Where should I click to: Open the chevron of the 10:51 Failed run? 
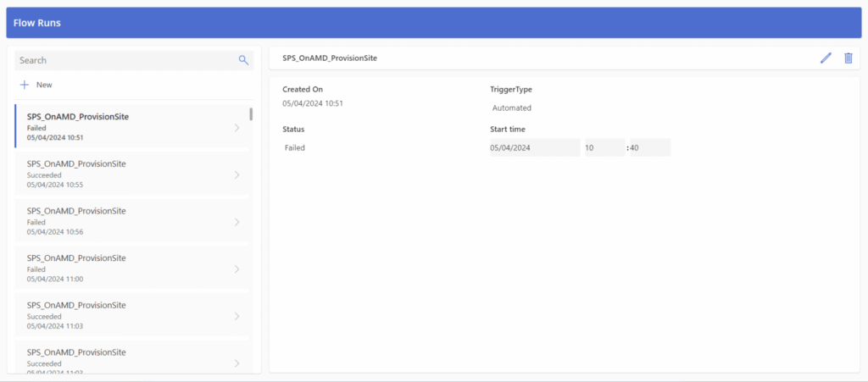[x=237, y=128]
